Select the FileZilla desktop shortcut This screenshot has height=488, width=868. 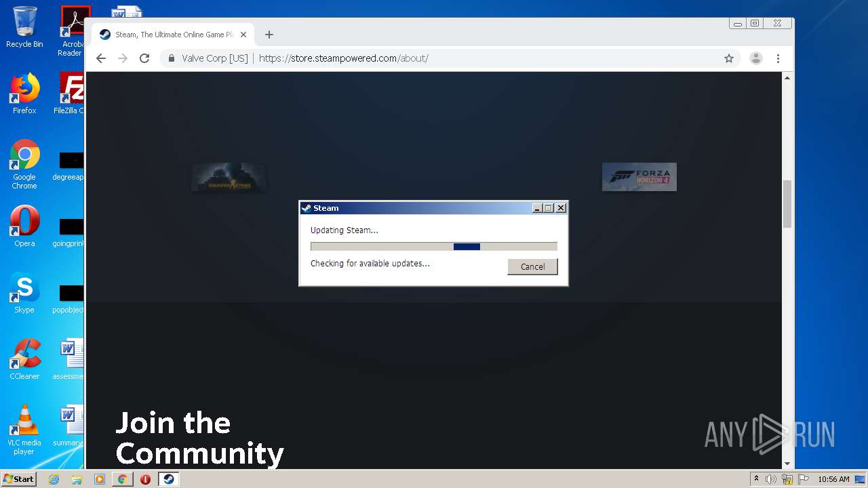point(69,94)
